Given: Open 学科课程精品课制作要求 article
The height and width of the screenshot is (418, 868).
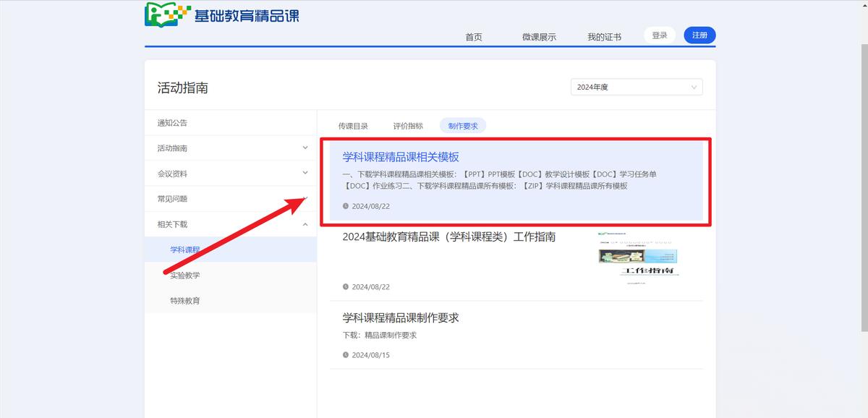Looking at the screenshot, I should 401,318.
